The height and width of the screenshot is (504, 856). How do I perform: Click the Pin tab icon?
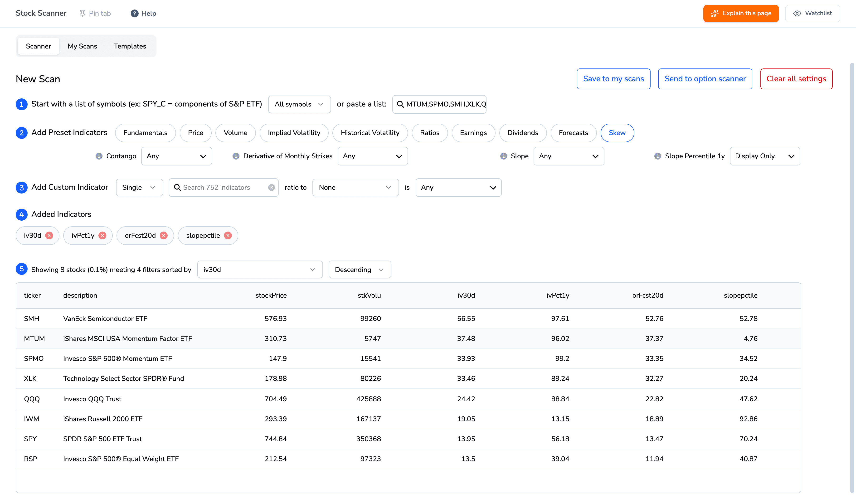[x=82, y=13]
